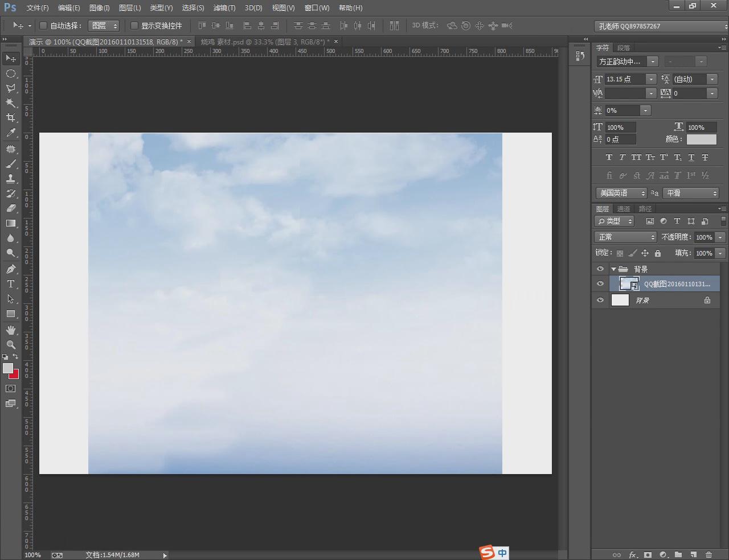This screenshot has width=729, height=560.
Task: Open the leading (自动) dropdown
Action: pyautogui.click(x=712, y=79)
